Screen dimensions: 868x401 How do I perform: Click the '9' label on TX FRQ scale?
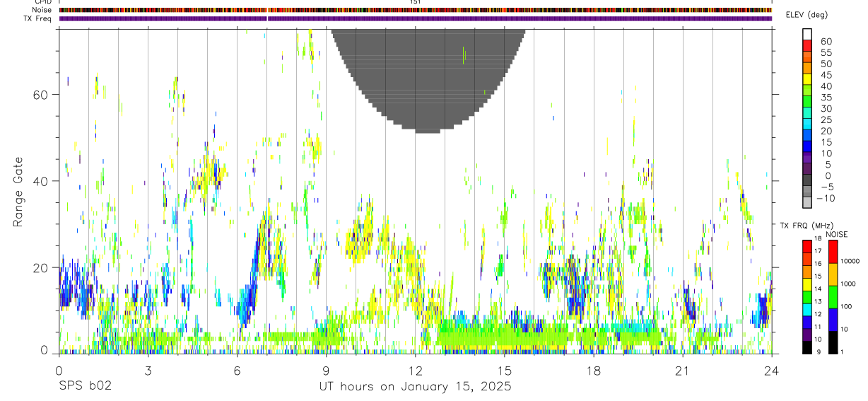click(818, 352)
